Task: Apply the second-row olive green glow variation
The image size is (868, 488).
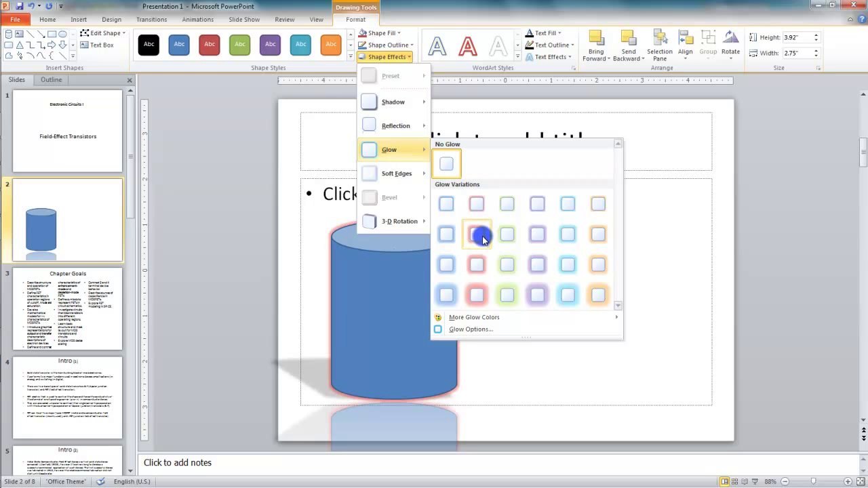Action: pyautogui.click(x=507, y=234)
